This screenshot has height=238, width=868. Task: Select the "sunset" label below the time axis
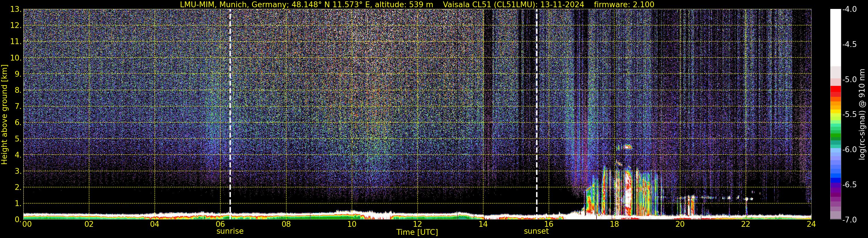point(536,231)
